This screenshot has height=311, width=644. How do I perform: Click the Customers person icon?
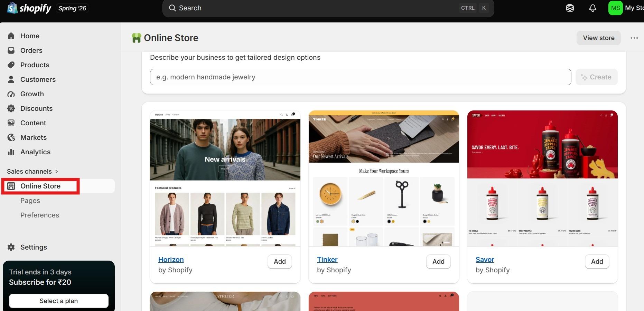coord(11,79)
